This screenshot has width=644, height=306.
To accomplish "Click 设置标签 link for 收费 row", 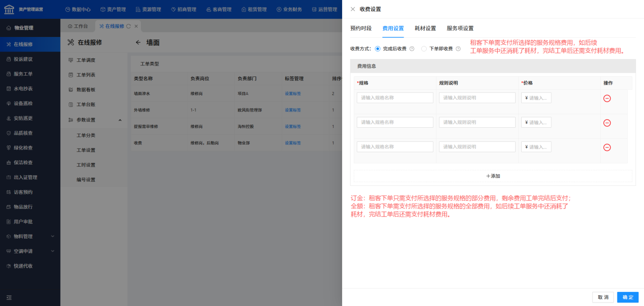I will (x=293, y=143).
